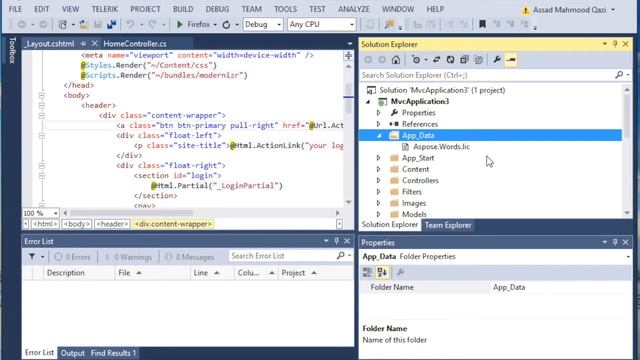The image size is (640, 360).
Task: Open the Toolbox side panel
Action: tap(12, 50)
